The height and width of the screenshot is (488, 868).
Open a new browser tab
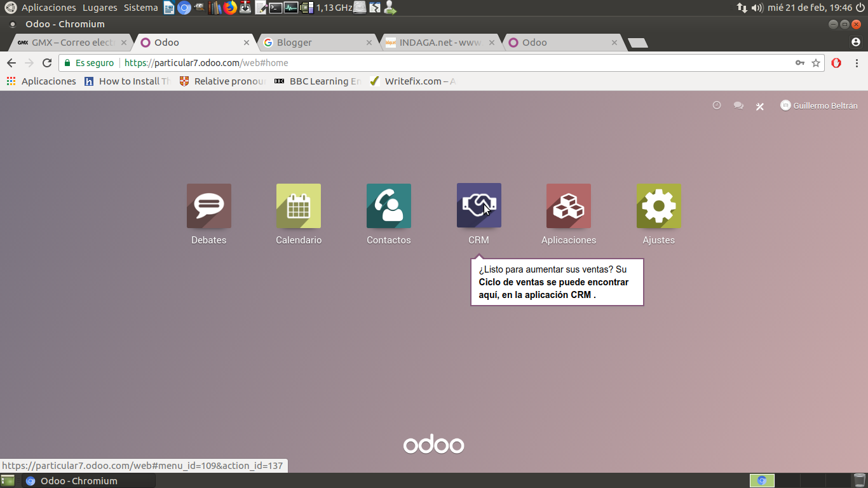click(637, 43)
